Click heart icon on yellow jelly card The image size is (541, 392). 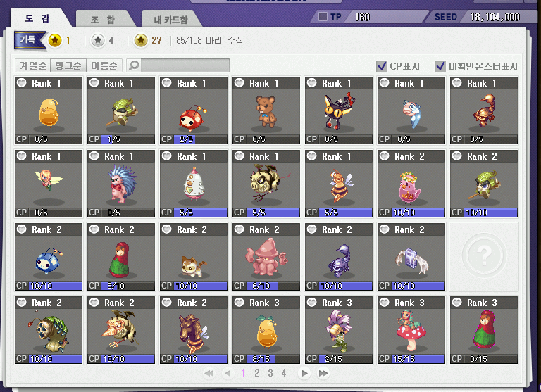coord(21,83)
